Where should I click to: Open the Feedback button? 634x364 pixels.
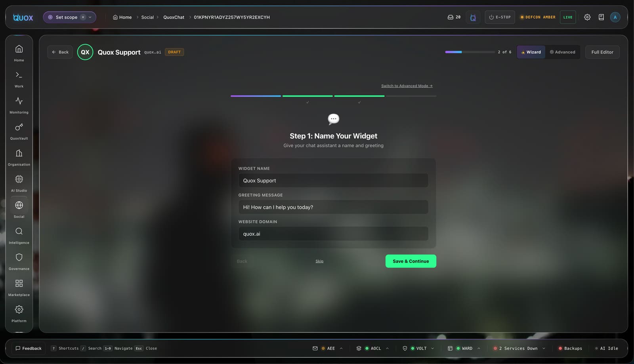29,349
